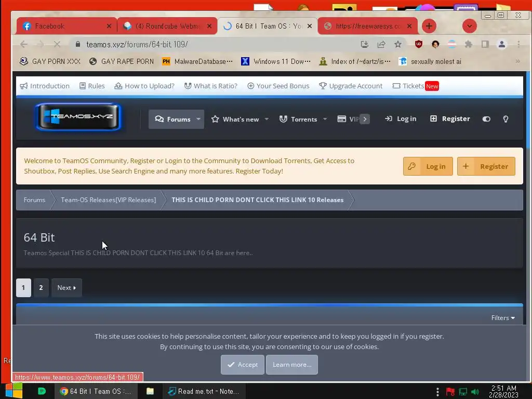This screenshot has height=399, width=532.
Task: Click the yellow Register notice button
Action: [x=486, y=166]
